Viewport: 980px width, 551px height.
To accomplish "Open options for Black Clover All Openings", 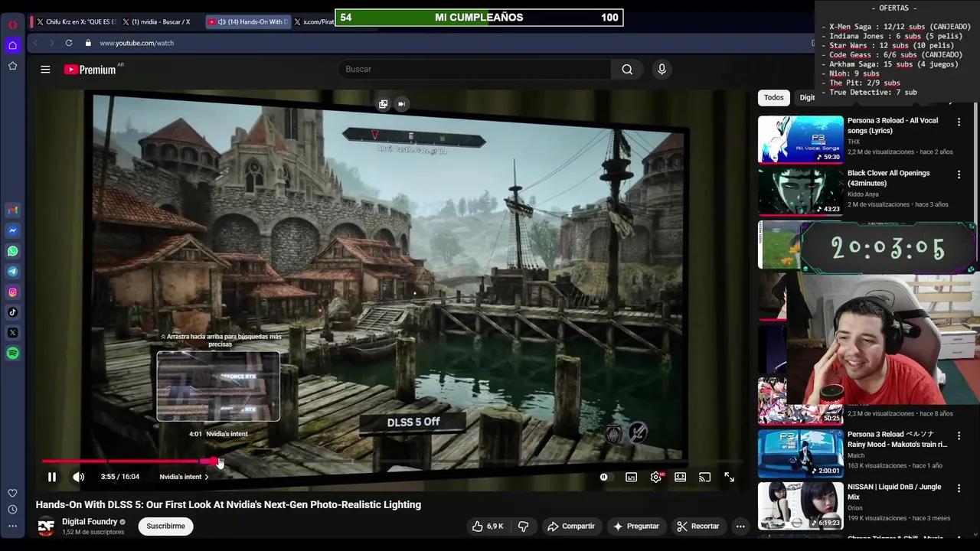I will click(959, 174).
